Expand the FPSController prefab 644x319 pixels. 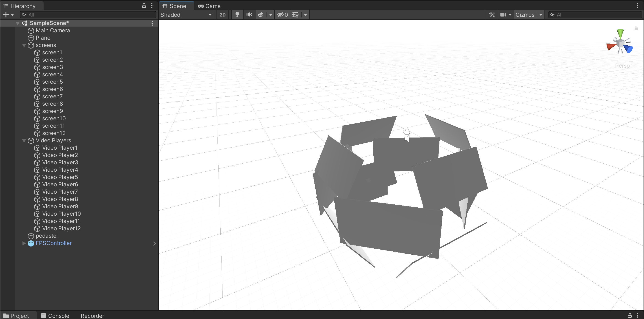tap(24, 243)
